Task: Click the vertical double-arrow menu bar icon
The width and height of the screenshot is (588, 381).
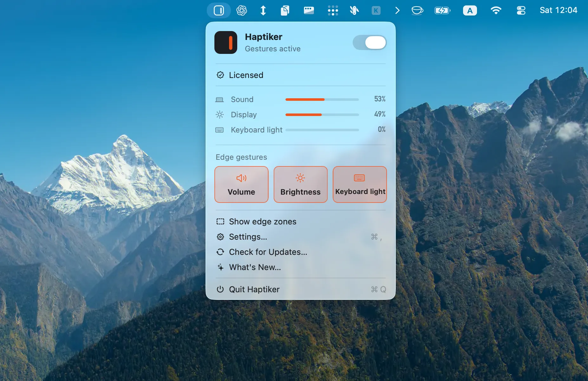Action: click(263, 10)
